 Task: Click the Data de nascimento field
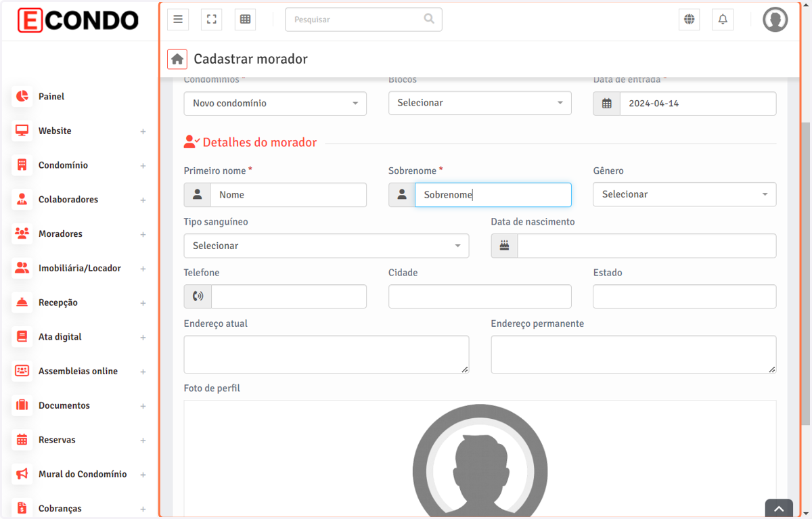click(x=646, y=246)
